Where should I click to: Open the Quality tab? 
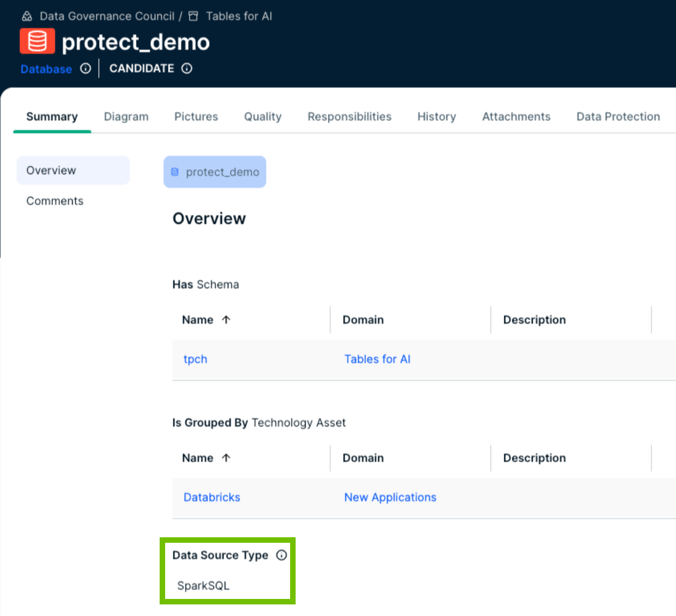point(263,117)
